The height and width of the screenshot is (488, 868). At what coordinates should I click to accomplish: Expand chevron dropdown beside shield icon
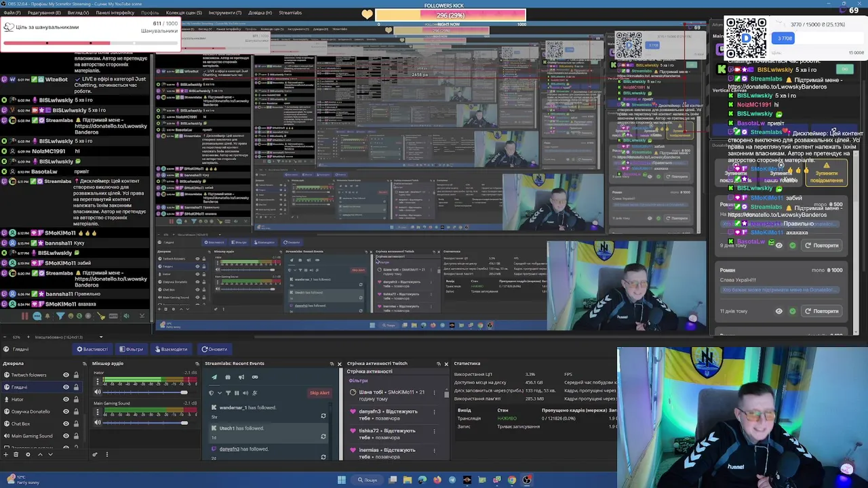(220, 393)
